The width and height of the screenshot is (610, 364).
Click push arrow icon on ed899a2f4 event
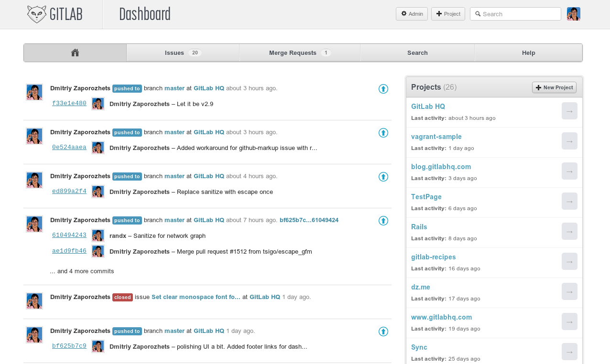click(383, 177)
